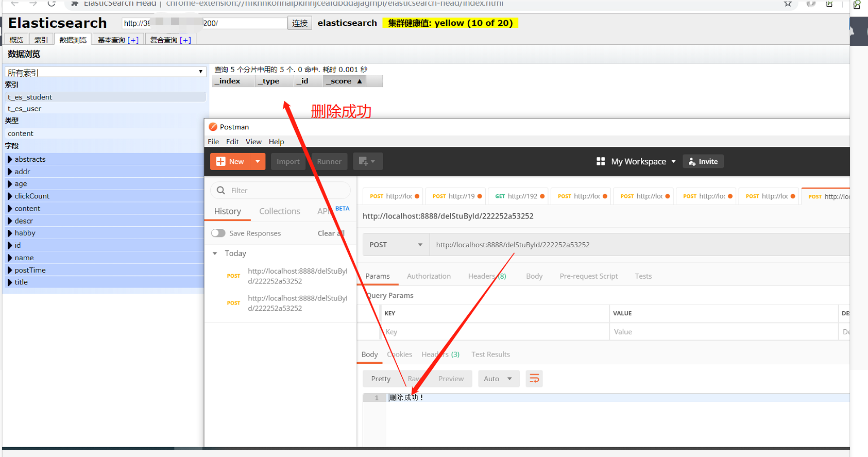The height and width of the screenshot is (457, 868).
Task: Open the Auto format dropdown
Action: 498,379
